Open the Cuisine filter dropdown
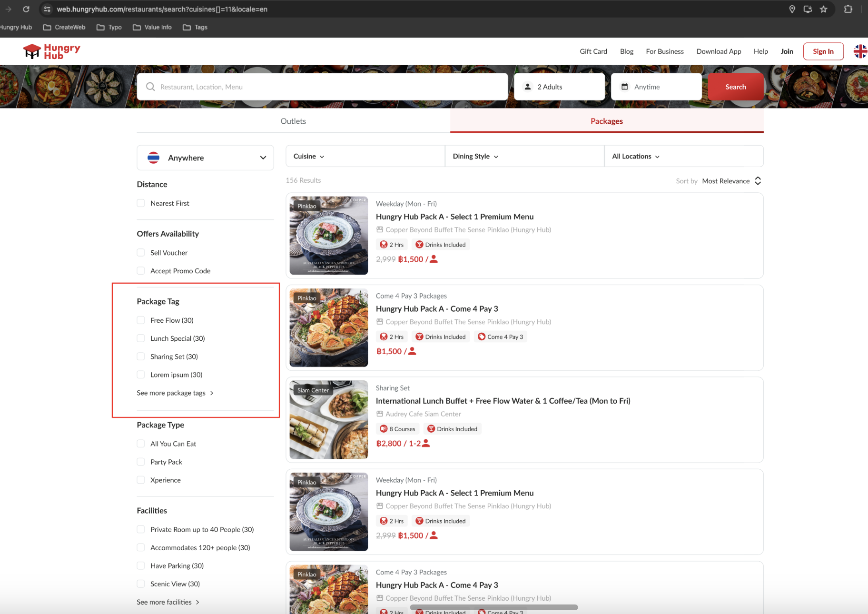 (309, 156)
